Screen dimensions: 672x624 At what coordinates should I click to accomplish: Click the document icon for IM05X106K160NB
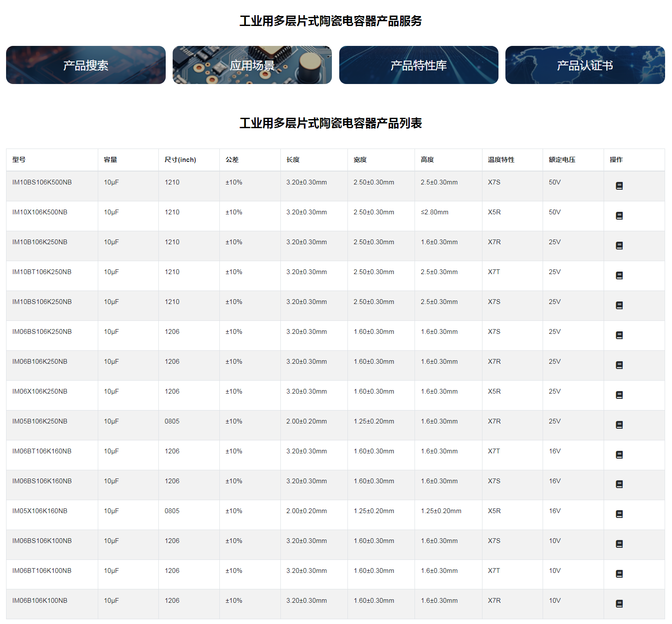[x=619, y=514]
